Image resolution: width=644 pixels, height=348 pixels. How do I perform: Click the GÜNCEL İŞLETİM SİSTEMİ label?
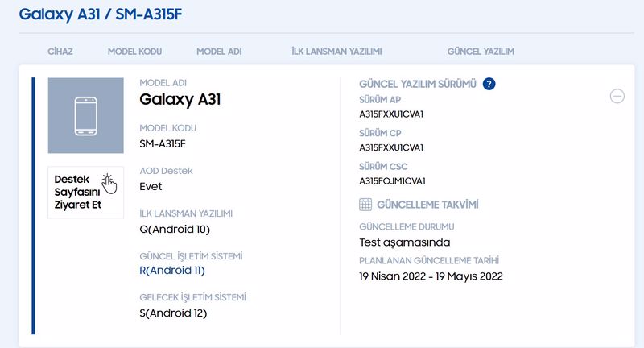click(191, 256)
